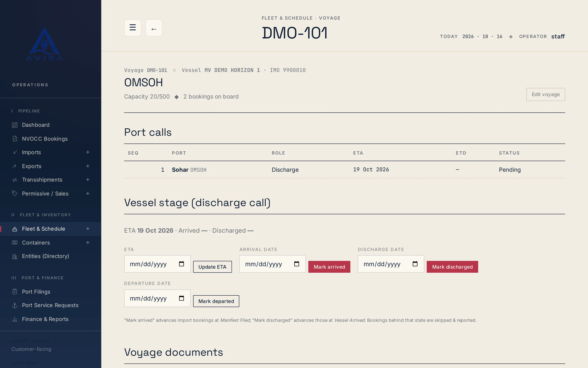The height and width of the screenshot is (368, 588).
Task: Click the Transshipments swap icon
Action: (14, 180)
